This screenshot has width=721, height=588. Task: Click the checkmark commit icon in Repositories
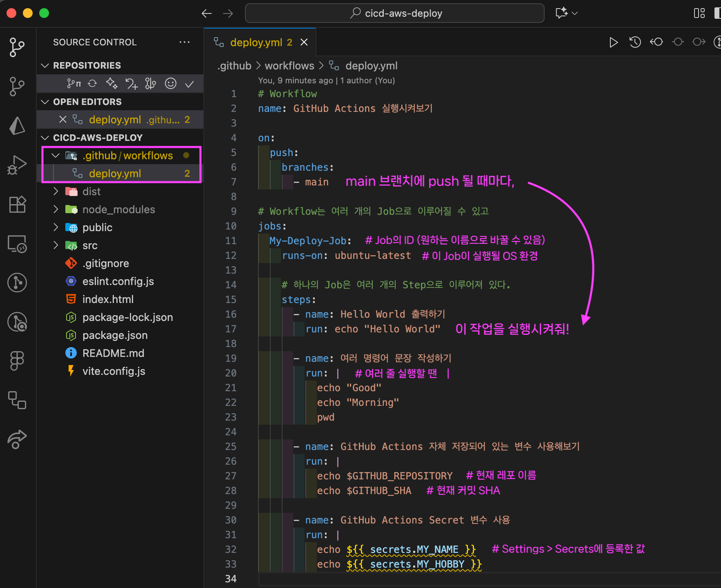pos(189,84)
